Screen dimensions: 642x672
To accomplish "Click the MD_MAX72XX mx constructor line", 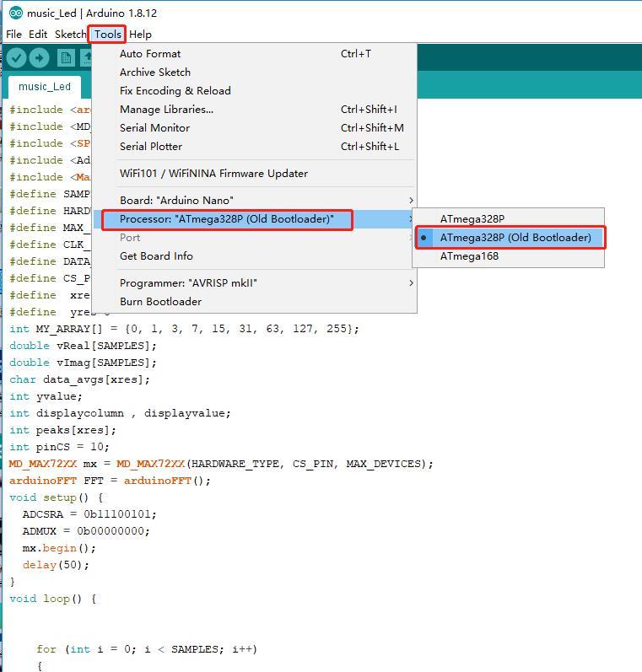I will tap(221, 464).
